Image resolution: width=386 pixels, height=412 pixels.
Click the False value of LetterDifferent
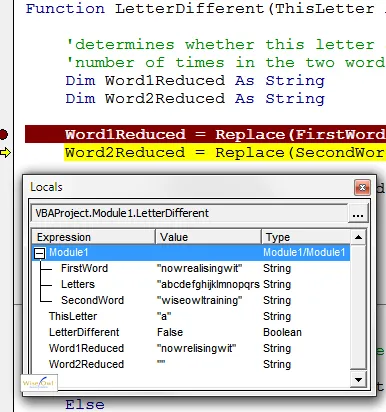(x=170, y=332)
